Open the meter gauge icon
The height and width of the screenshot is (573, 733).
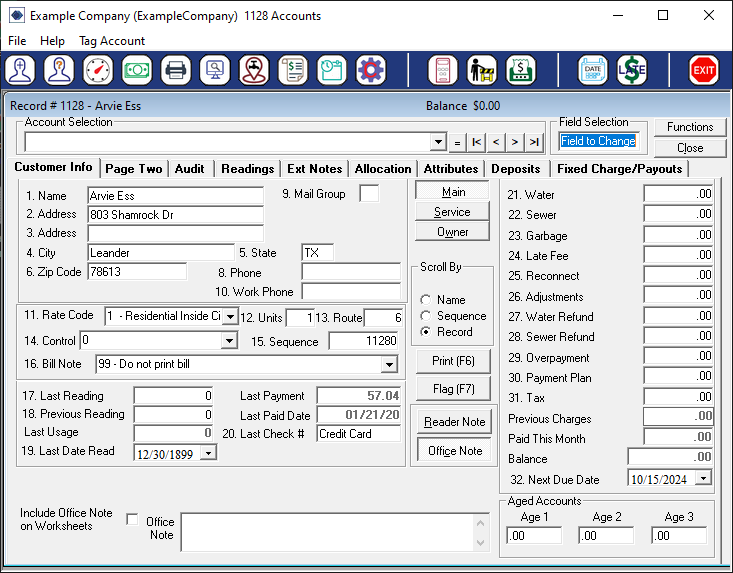click(98, 71)
